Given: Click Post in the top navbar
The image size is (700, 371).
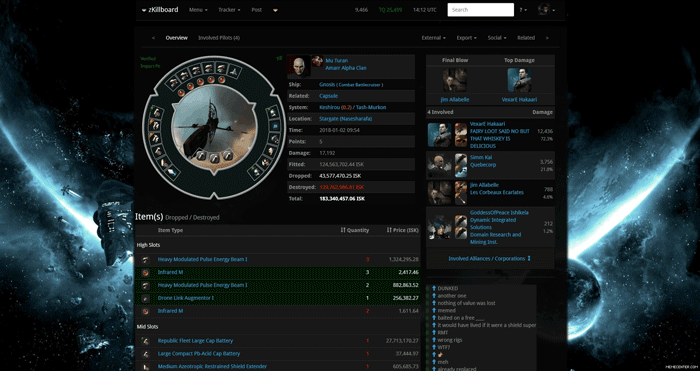Looking at the screenshot, I should click(257, 10).
